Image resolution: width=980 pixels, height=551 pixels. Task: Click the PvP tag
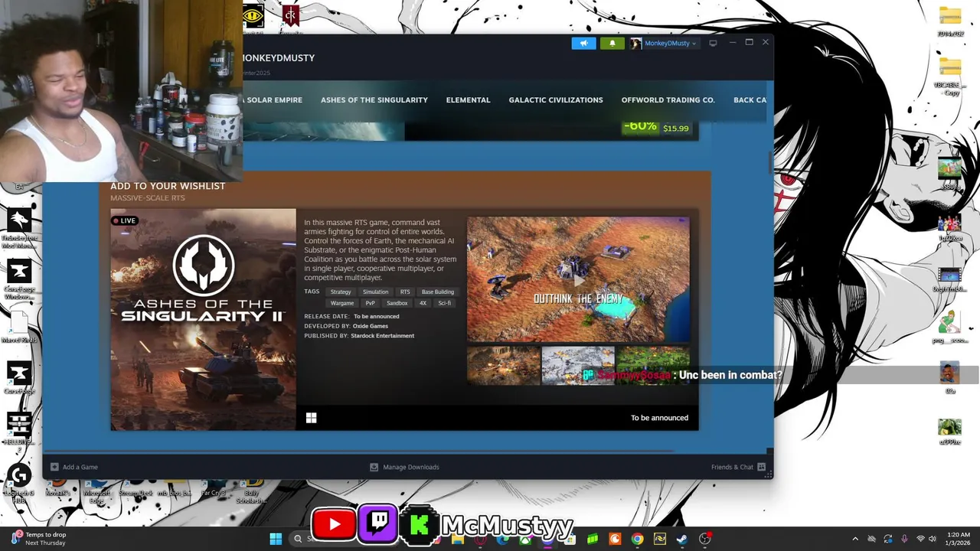click(x=371, y=303)
